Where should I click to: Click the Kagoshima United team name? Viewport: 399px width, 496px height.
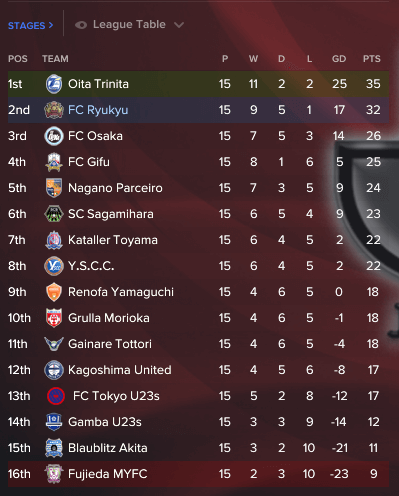(x=120, y=370)
